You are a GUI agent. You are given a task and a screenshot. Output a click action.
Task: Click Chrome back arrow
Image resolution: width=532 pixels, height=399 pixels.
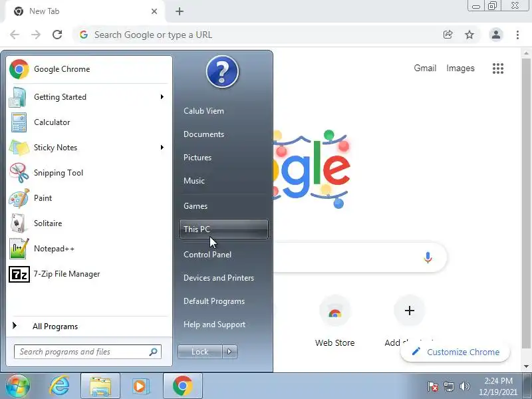click(x=15, y=35)
